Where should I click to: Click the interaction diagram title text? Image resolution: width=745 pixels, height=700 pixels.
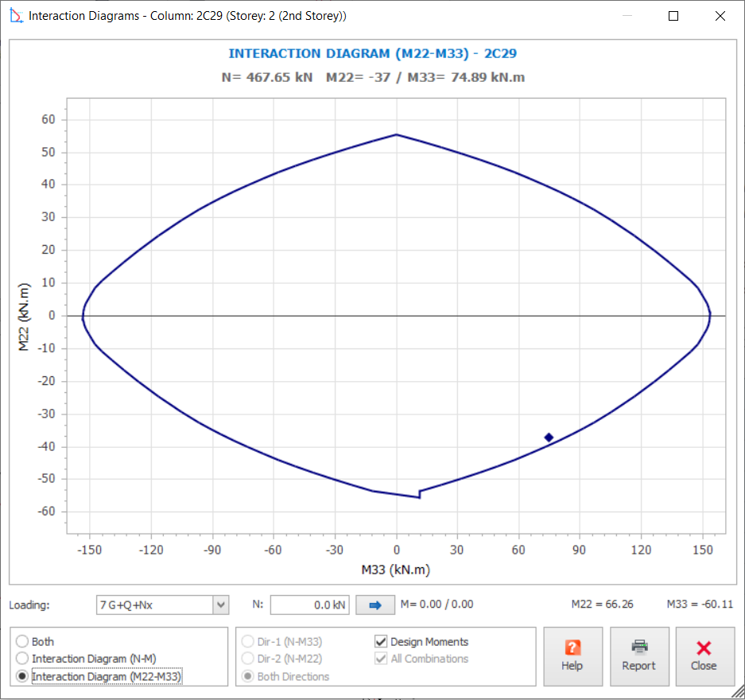point(373,53)
